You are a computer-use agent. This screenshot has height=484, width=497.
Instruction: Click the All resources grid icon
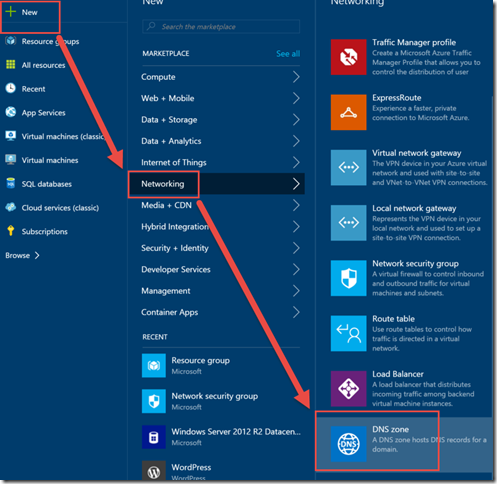(x=11, y=65)
